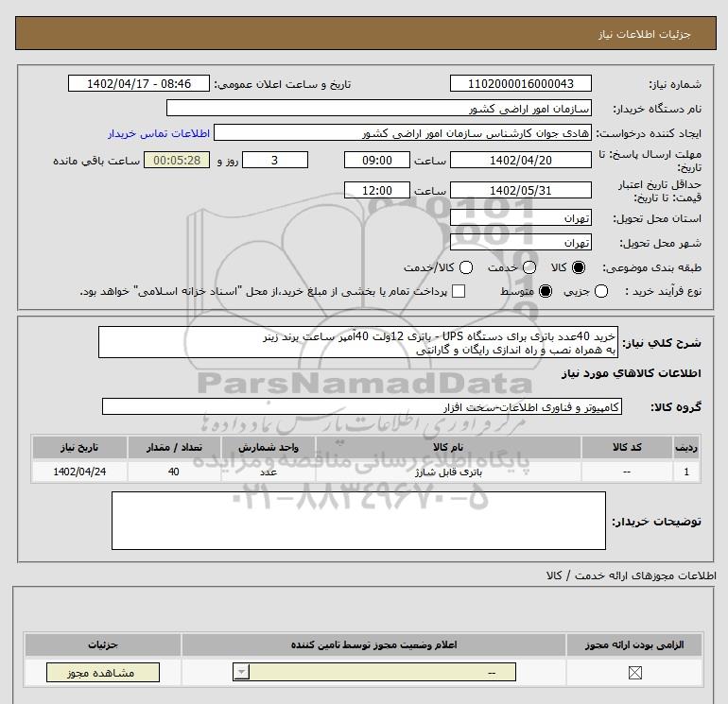
Task: Click the جزئیات column header
Action: click(x=103, y=645)
